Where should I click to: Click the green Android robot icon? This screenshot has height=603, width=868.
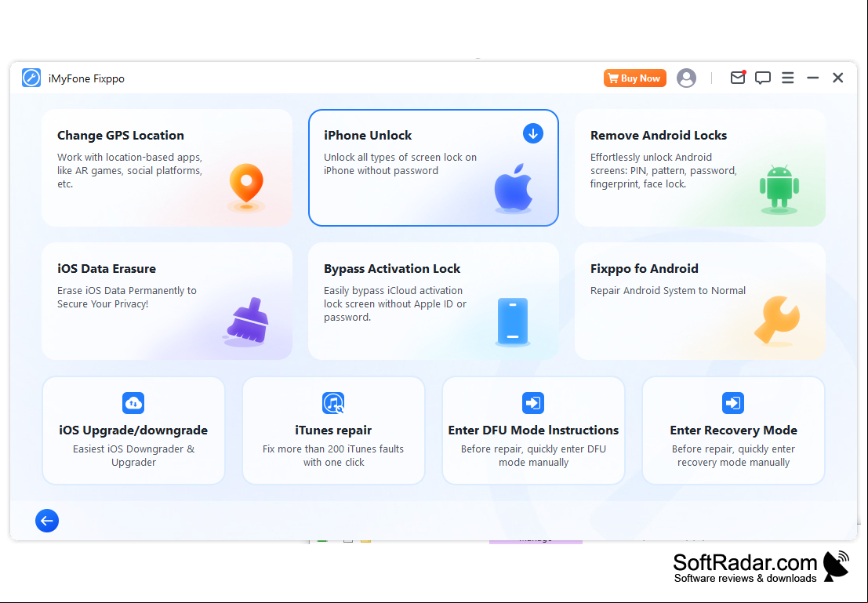pos(779,189)
